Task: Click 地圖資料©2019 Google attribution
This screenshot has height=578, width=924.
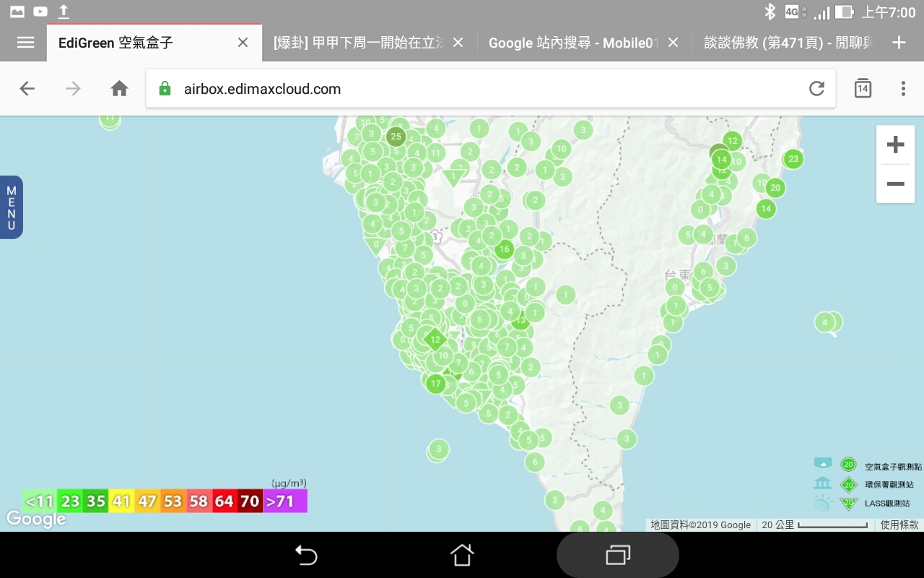Action: coord(700,525)
